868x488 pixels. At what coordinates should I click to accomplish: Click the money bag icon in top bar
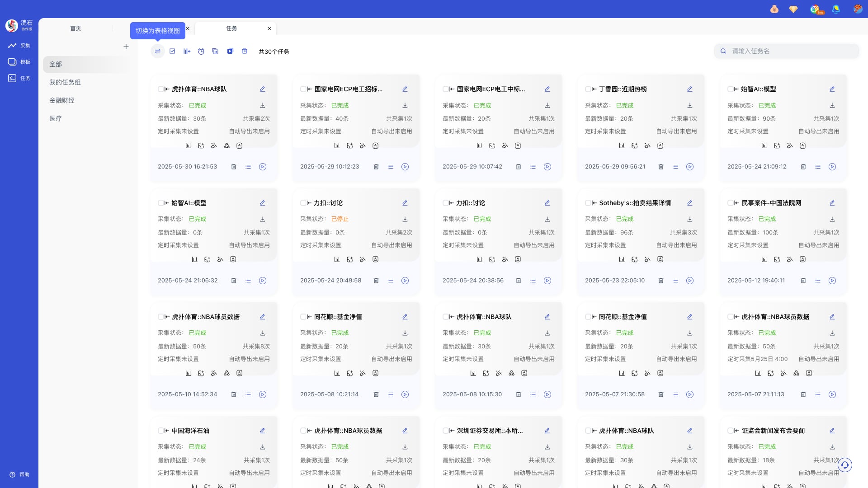(x=774, y=9)
